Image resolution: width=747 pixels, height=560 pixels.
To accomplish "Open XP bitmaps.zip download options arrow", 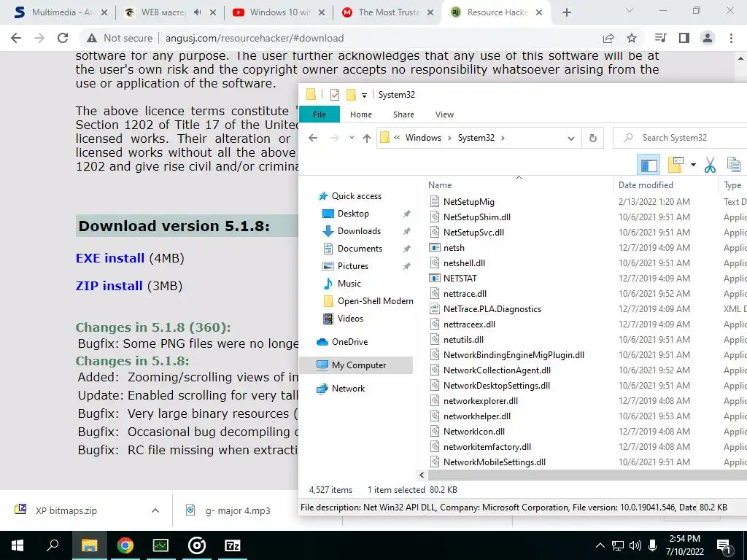I will click(155, 510).
